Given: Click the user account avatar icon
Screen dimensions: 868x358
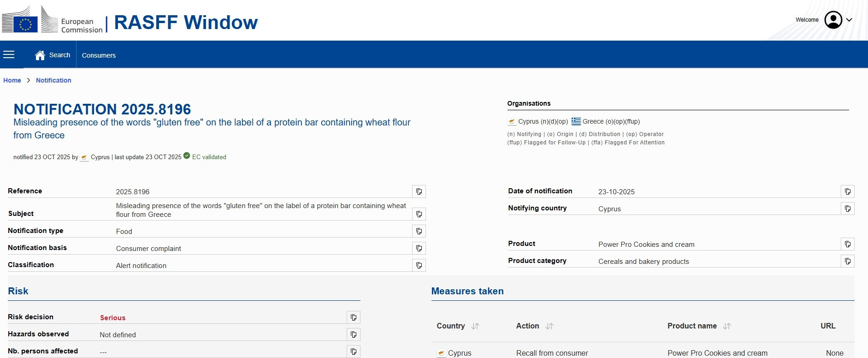Looking at the screenshot, I should (x=833, y=20).
